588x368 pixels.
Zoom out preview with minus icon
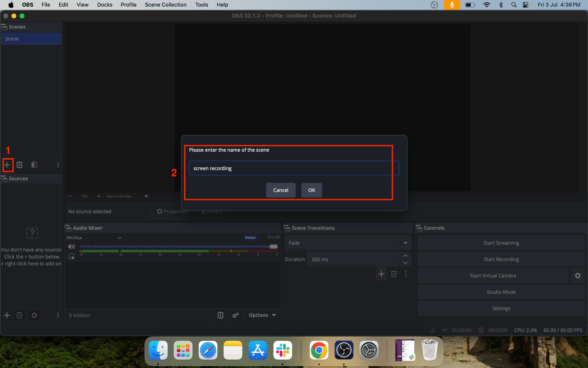click(x=70, y=196)
